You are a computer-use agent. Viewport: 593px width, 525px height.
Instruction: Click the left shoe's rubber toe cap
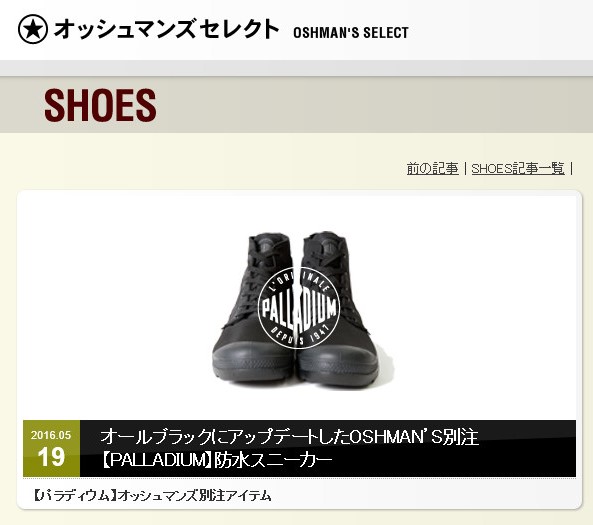251,363
